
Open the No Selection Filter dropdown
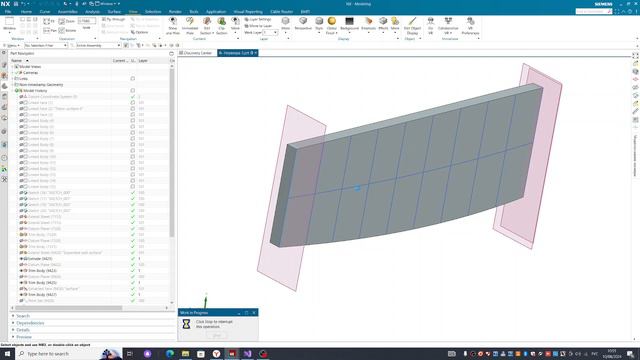point(46,45)
